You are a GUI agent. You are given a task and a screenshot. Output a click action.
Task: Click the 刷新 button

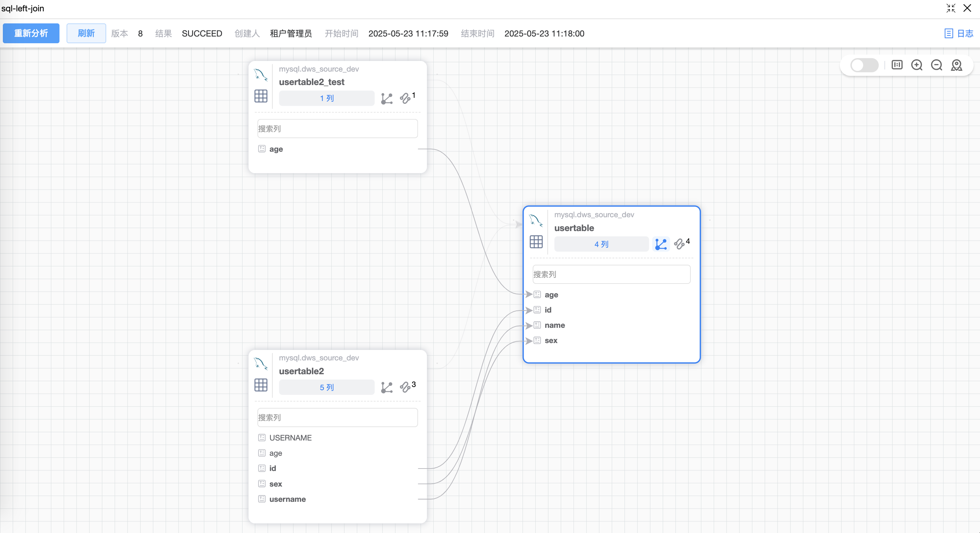(x=86, y=34)
